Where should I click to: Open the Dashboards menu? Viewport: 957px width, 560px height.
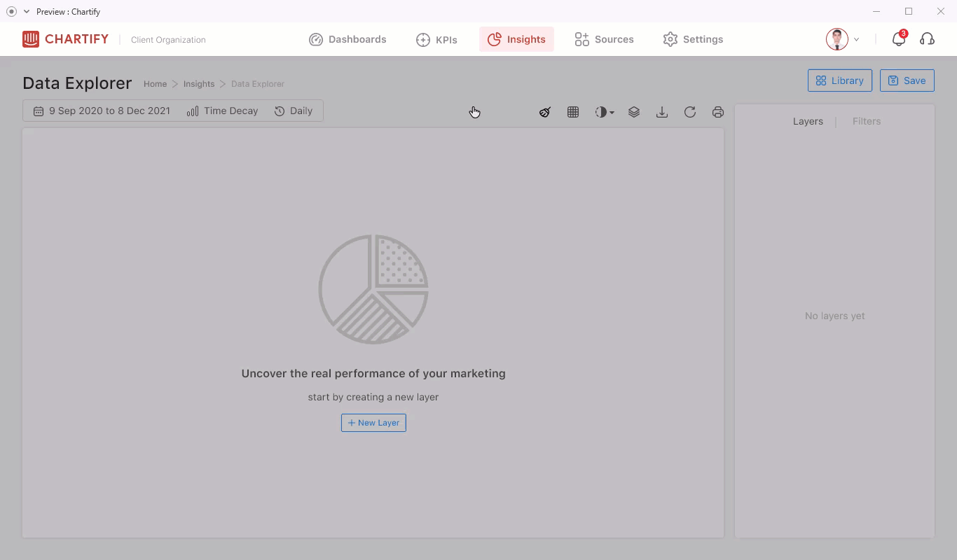pos(347,39)
